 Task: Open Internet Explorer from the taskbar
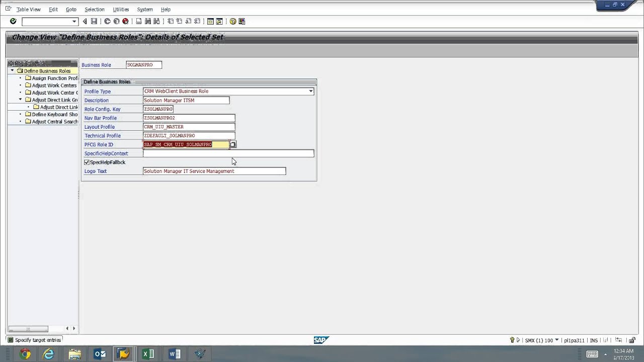point(49,354)
